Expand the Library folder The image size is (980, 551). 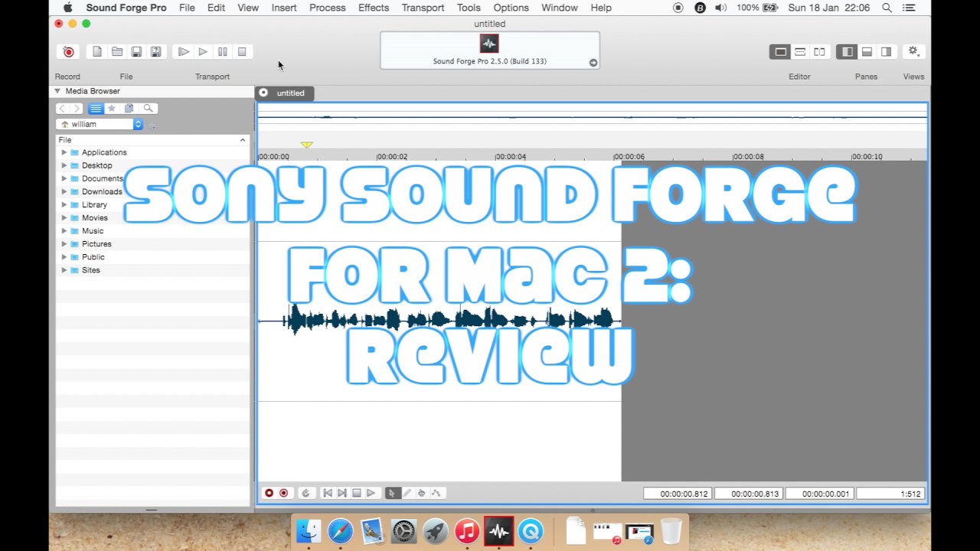64,204
